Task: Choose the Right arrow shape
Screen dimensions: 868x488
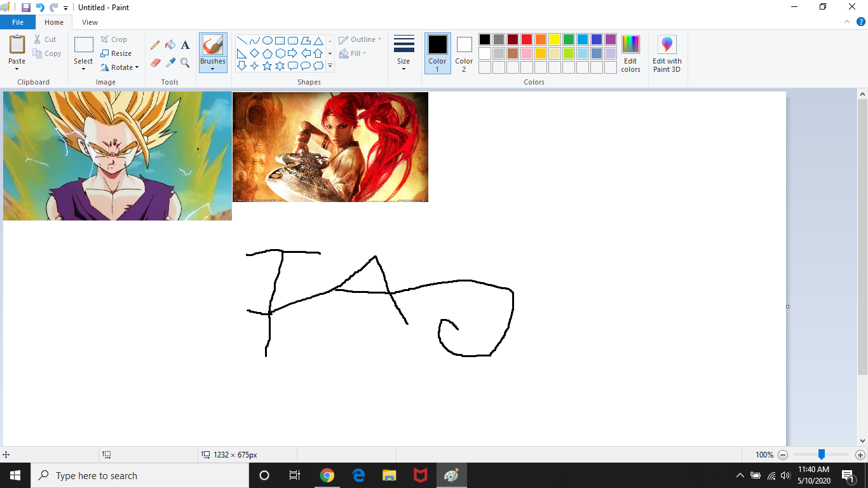Action: tap(293, 53)
